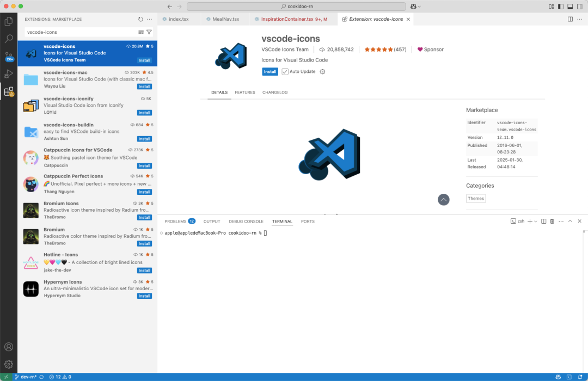
Task: Click the filter extensions funnel icon
Action: (x=149, y=32)
